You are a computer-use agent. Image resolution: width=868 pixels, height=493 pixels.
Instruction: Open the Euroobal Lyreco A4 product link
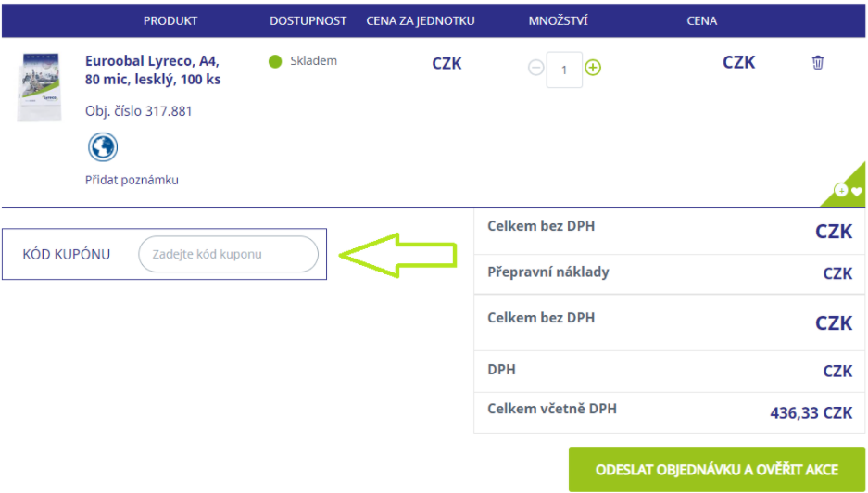(x=153, y=70)
